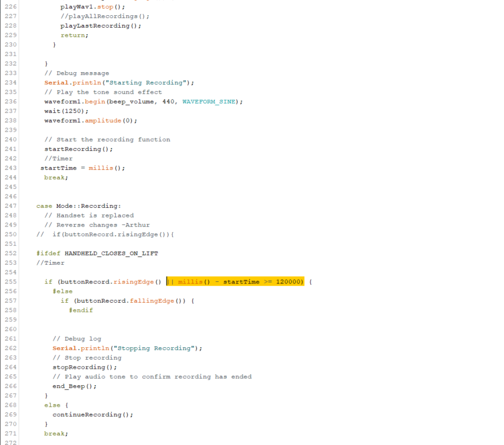Click the // Play the tone sound effect comment

pos(103,92)
